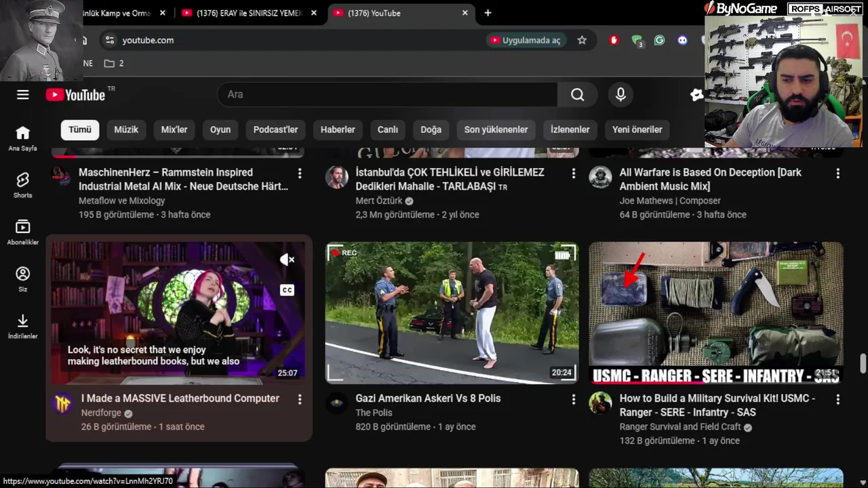Click the blue round extension icon
Viewport: 868px width, 488px height.
pos(682,41)
